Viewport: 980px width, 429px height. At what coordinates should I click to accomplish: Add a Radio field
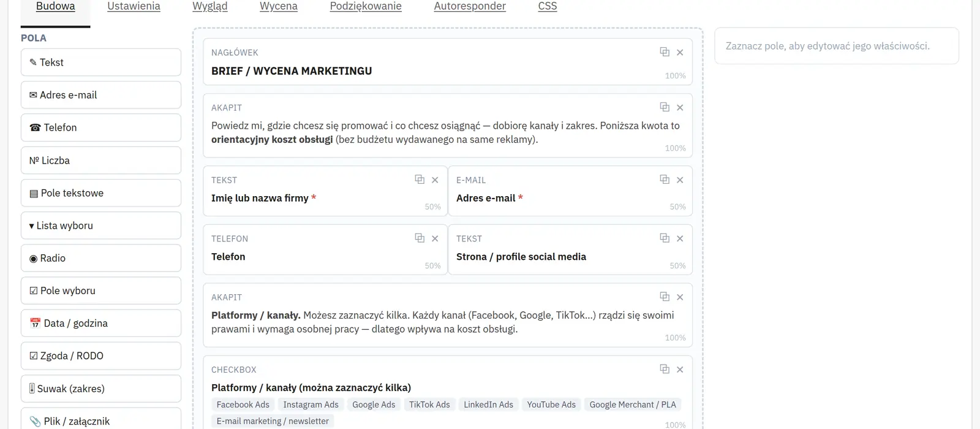pos(101,258)
